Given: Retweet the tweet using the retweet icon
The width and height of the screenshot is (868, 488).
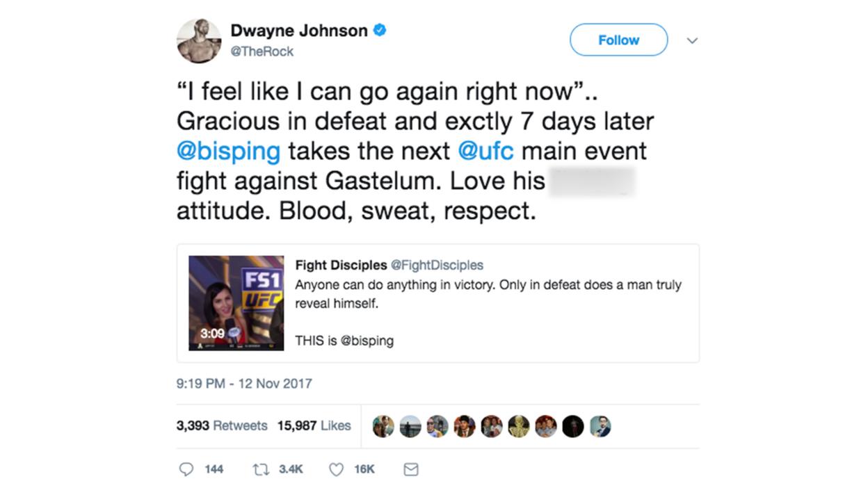Looking at the screenshot, I should [x=260, y=469].
